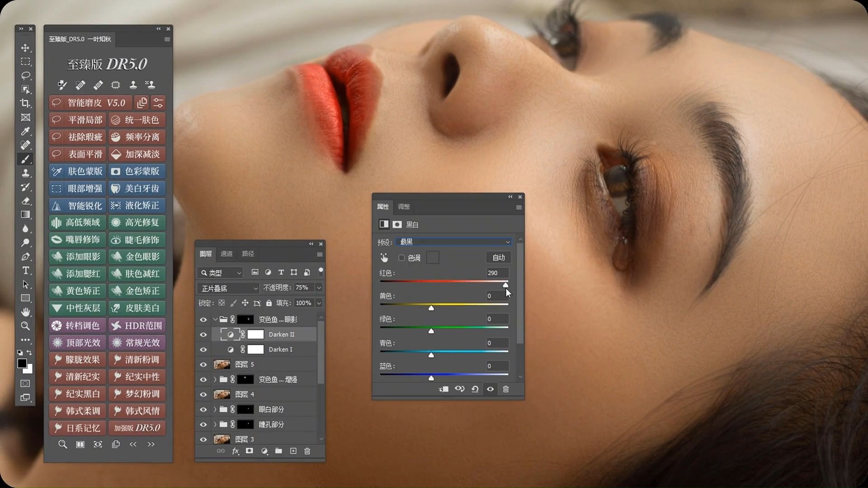Select the Eyedropper tool

[x=25, y=131]
